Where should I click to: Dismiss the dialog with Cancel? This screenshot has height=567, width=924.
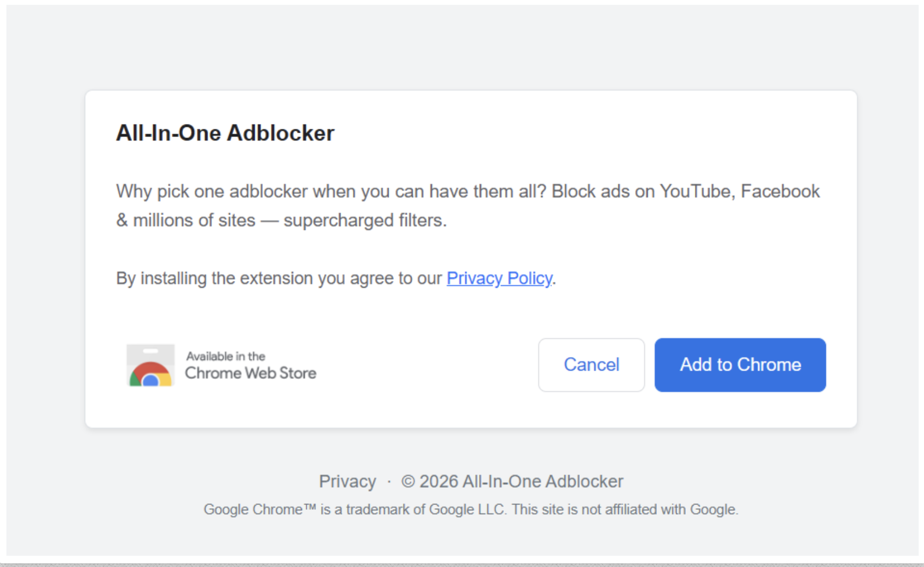click(592, 365)
